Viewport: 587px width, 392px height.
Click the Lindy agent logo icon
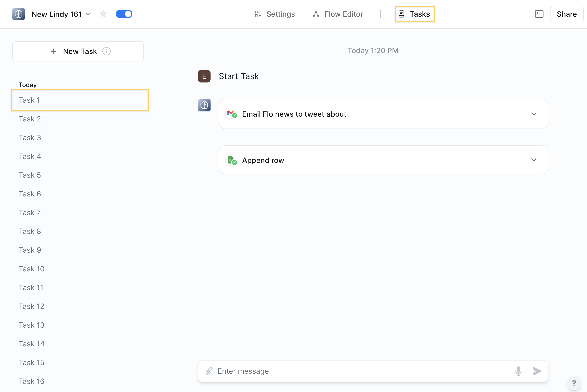tap(19, 14)
